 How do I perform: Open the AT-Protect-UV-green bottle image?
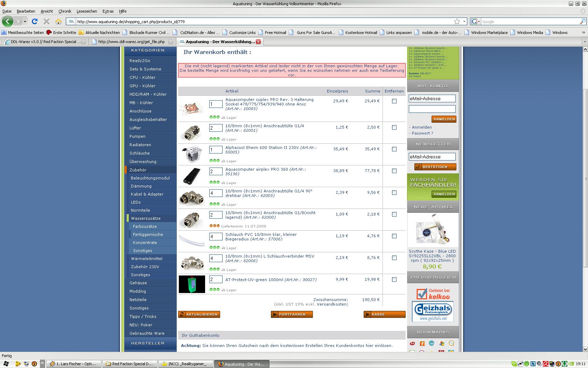pyautogui.click(x=192, y=284)
